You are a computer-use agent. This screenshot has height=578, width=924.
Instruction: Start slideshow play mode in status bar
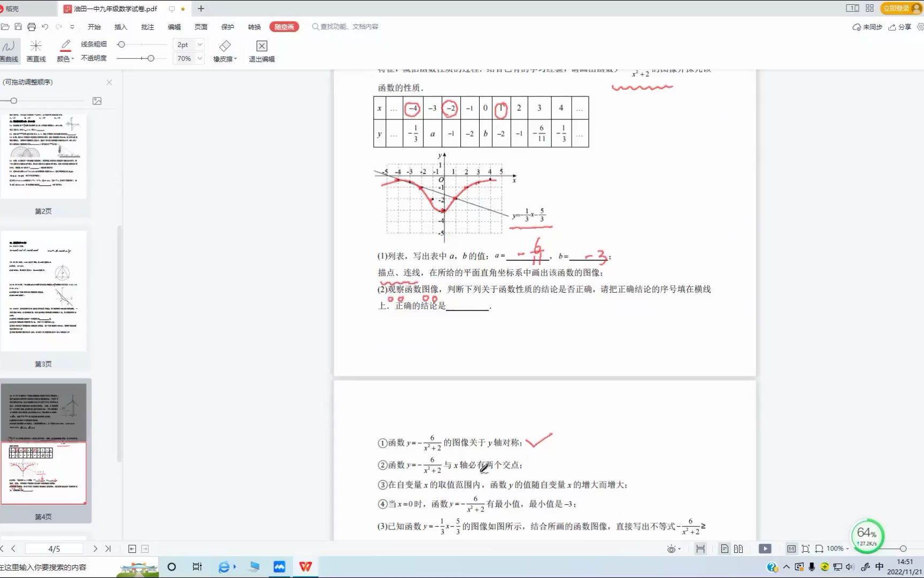[x=765, y=549]
